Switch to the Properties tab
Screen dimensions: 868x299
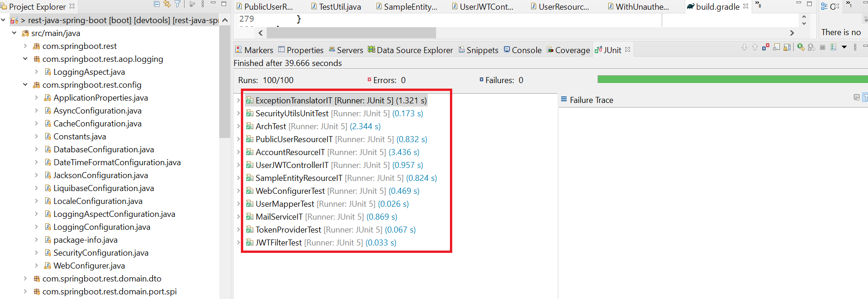coord(301,50)
